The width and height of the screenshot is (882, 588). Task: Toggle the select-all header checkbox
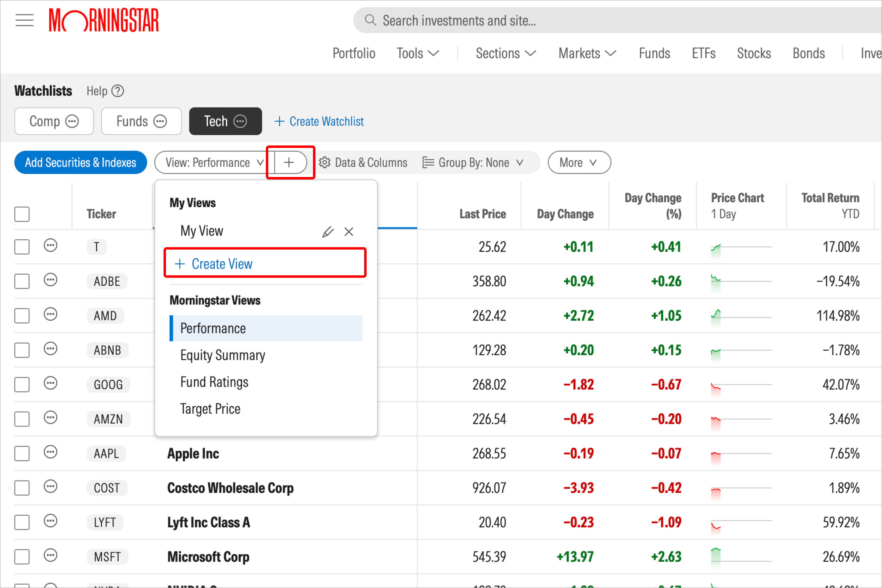pos(22,214)
